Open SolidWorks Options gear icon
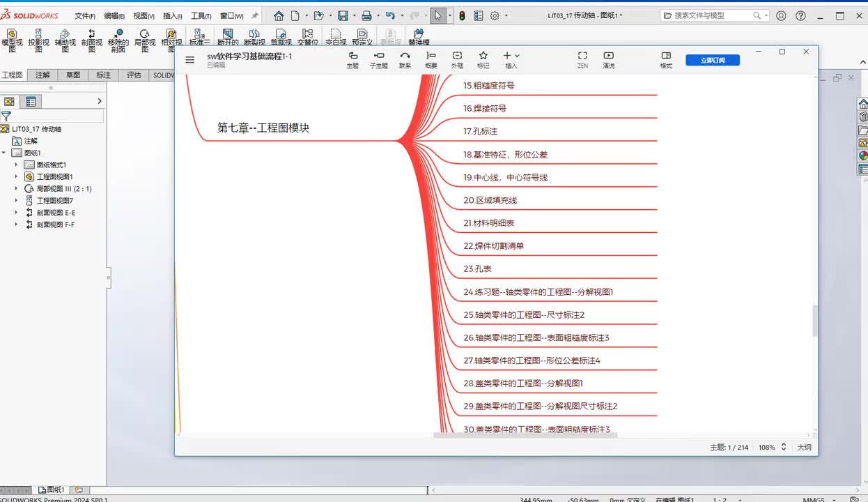 (x=495, y=15)
